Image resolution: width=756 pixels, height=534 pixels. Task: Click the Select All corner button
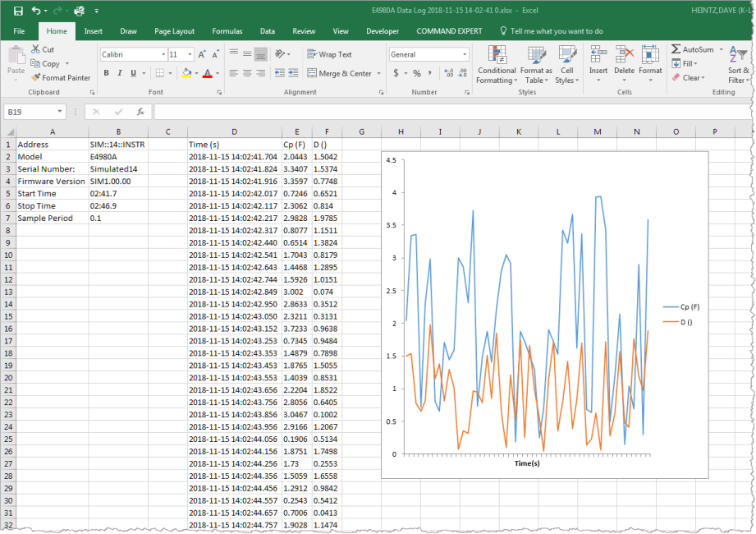(8, 131)
